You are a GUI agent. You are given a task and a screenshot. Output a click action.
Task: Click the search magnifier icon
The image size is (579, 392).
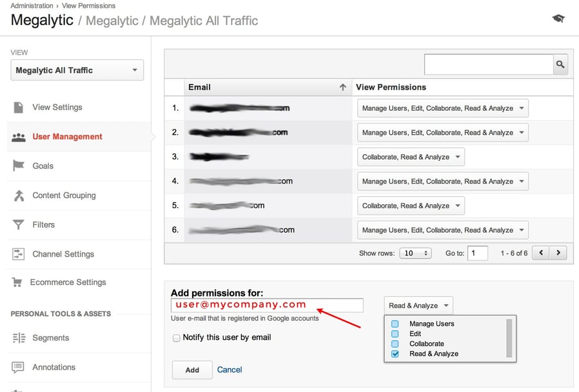(x=560, y=64)
